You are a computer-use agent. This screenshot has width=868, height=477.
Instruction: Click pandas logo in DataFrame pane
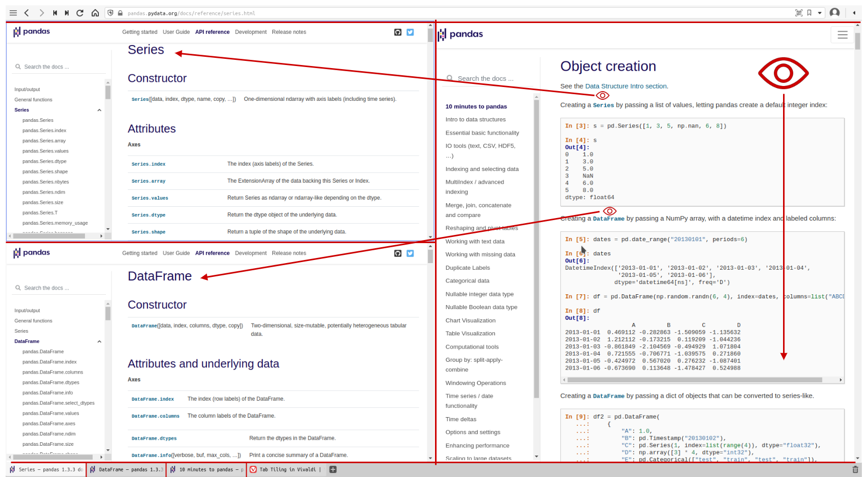(32, 253)
